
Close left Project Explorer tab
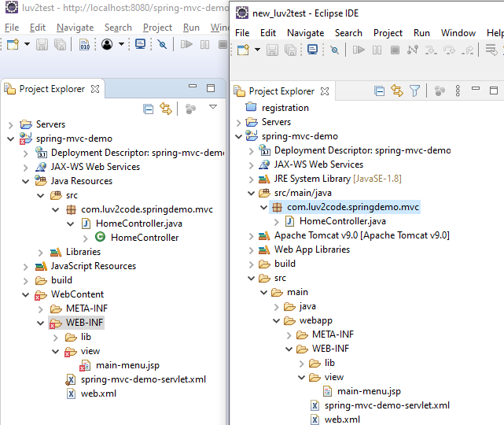click(x=95, y=89)
